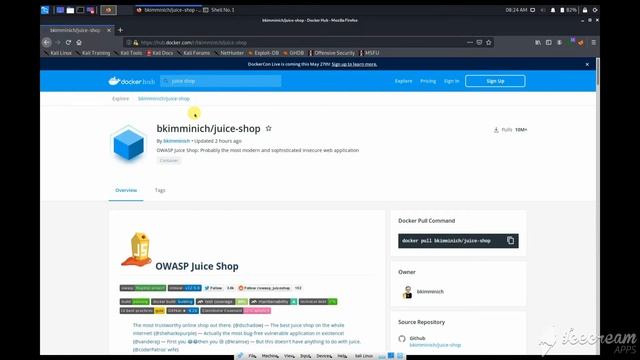Click the Sign Up button
This screenshot has width=640, height=360.
pyautogui.click(x=495, y=81)
